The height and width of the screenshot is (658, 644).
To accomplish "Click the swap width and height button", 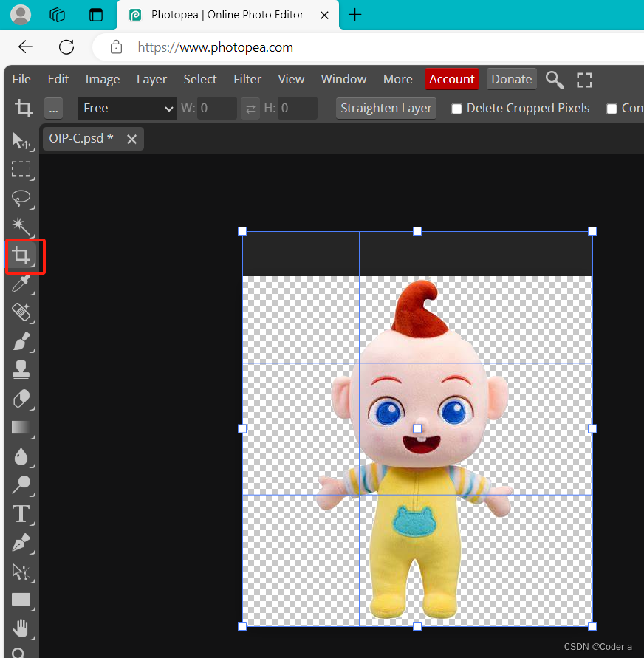I will [250, 109].
